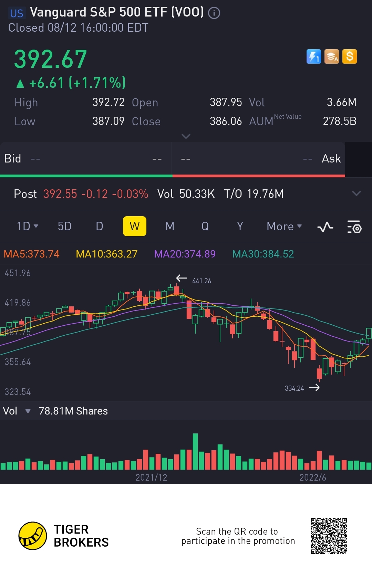Expand the Post market row chevron
372x588 pixels.
pos(356,193)
